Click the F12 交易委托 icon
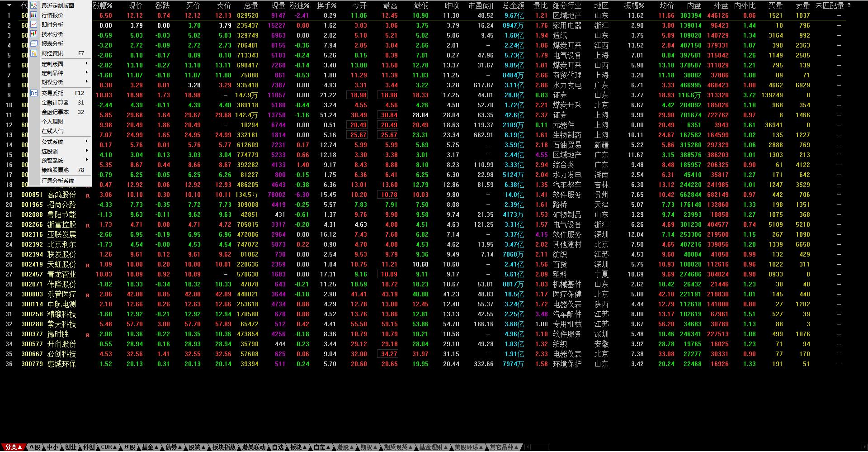868x452 pixels. [x=34, y=93]
